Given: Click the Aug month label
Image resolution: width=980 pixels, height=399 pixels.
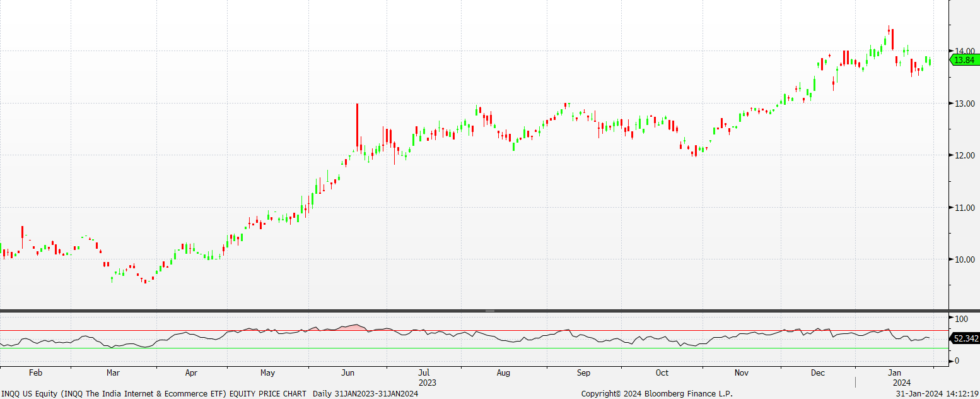Looking at the screenshot, I should [503, 372].
